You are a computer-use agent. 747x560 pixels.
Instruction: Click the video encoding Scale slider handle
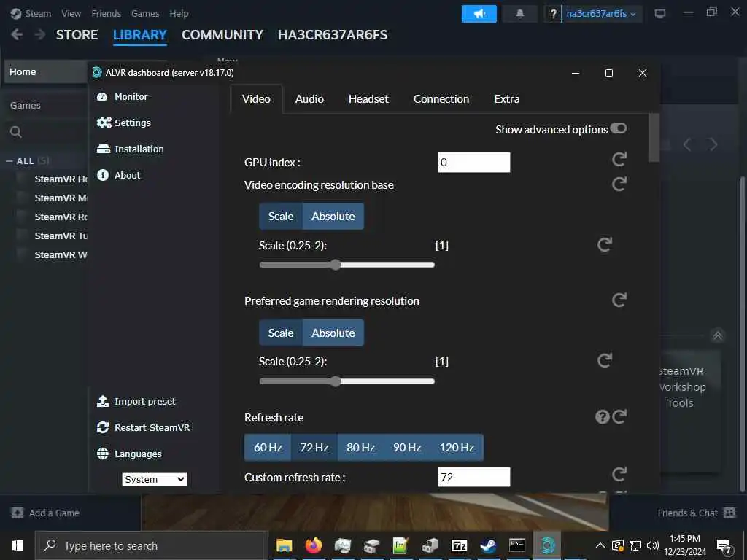(336, 265)
